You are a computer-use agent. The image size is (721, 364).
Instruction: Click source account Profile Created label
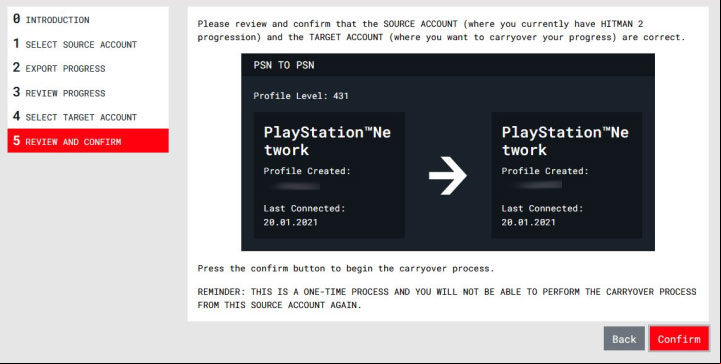307,171
